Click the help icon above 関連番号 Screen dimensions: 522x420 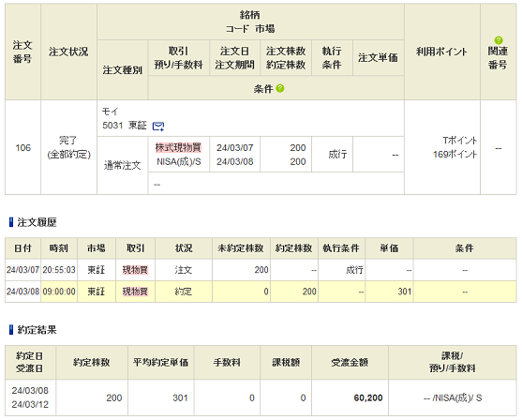(x=499, y=40)
